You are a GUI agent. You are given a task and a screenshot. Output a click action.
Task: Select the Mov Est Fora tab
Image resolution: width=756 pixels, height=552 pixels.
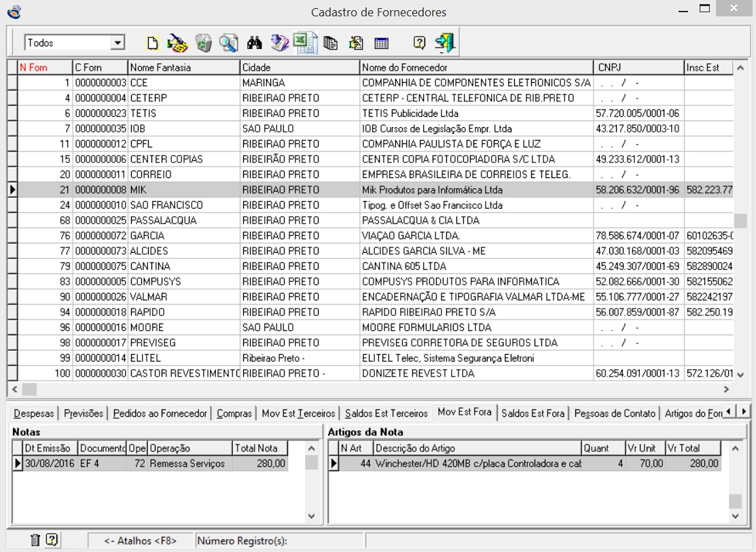click(x=465, y=412)
